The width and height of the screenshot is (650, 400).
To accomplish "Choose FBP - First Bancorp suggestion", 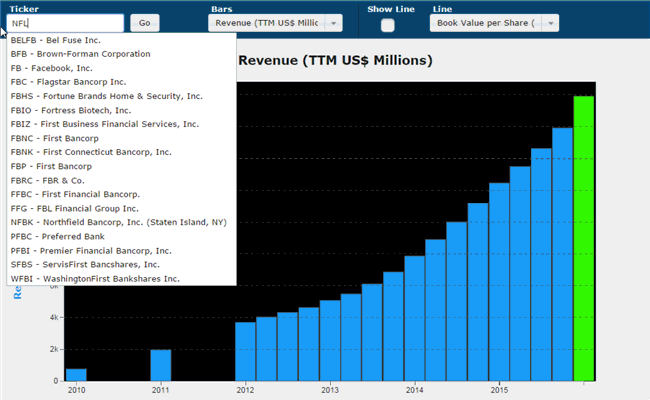I will pos(121,166).
